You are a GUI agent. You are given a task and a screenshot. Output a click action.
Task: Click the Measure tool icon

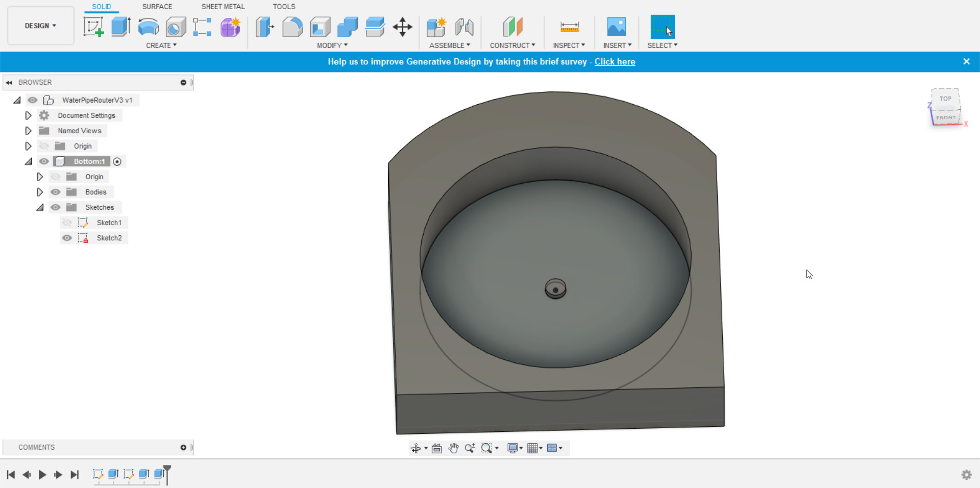(x=569, y=27)
